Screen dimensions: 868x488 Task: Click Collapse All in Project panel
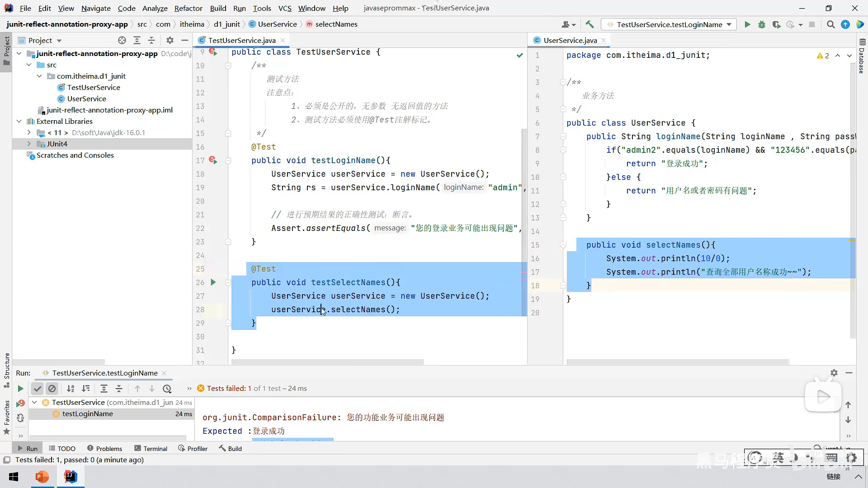point(151,40)
